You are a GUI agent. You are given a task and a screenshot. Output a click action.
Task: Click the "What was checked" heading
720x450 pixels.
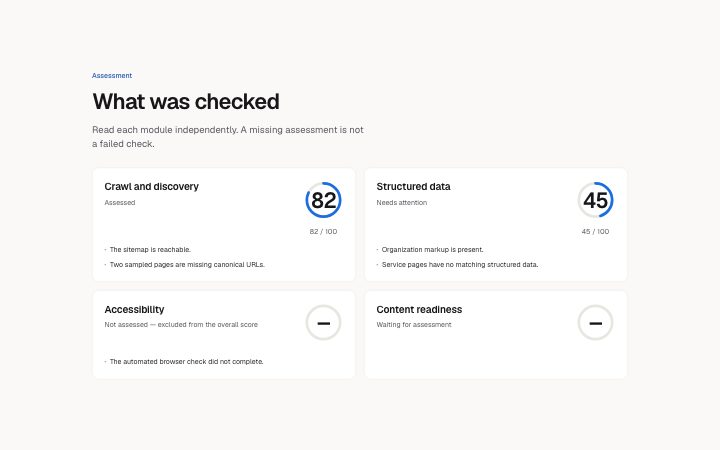186,101
